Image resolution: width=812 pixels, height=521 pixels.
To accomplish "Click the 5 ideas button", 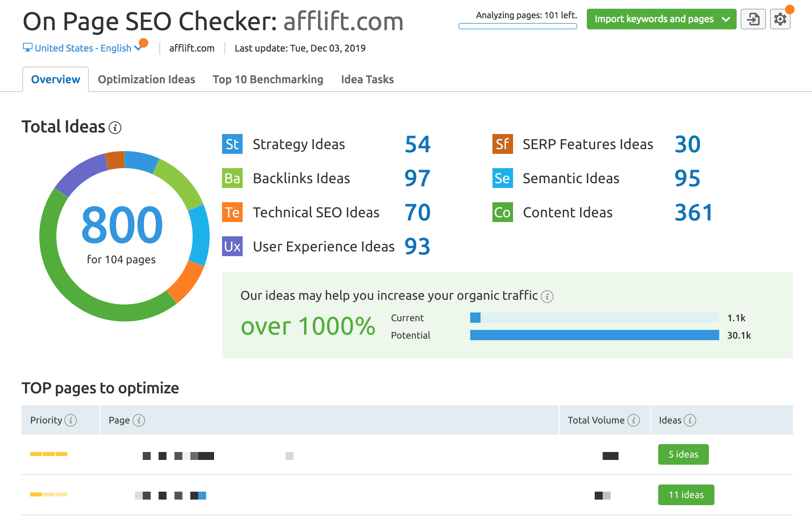I will point(683,454).
